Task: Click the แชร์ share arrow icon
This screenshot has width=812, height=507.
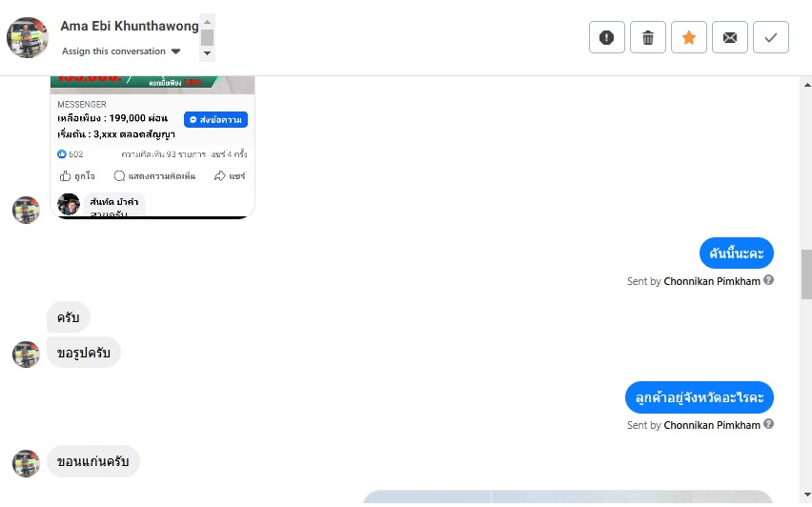Action: click(x=219, y=176)
